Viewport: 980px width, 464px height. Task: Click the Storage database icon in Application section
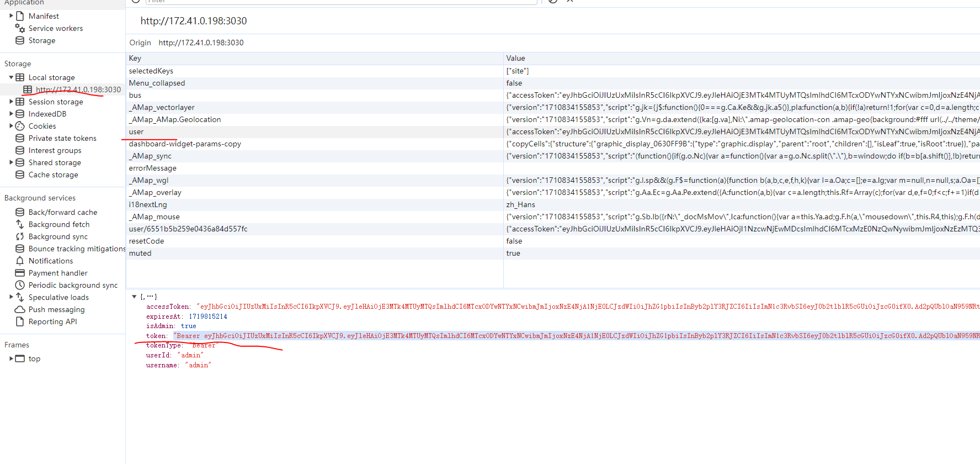point(20,40)
